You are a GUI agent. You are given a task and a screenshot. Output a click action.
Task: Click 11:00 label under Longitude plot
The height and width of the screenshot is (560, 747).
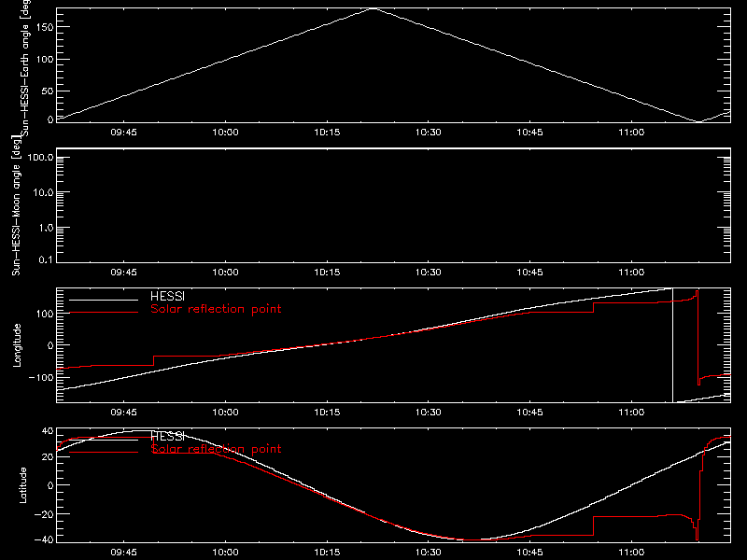click(631, 412)
